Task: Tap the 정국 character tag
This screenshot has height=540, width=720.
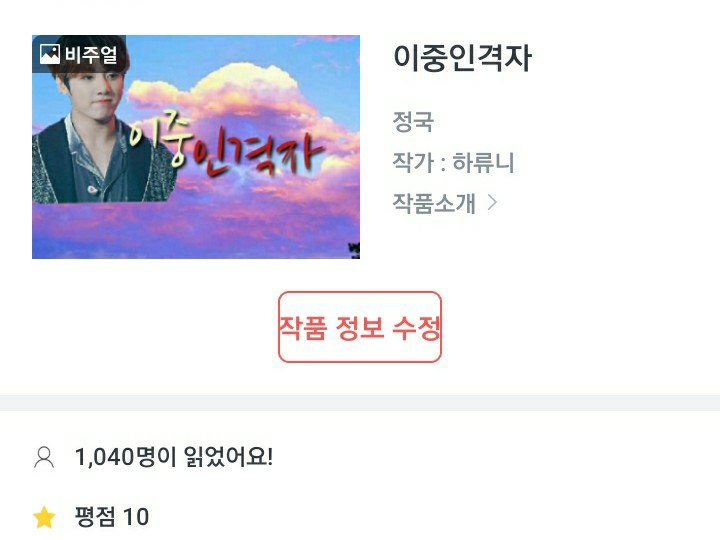Action: (x=413, y=122)
